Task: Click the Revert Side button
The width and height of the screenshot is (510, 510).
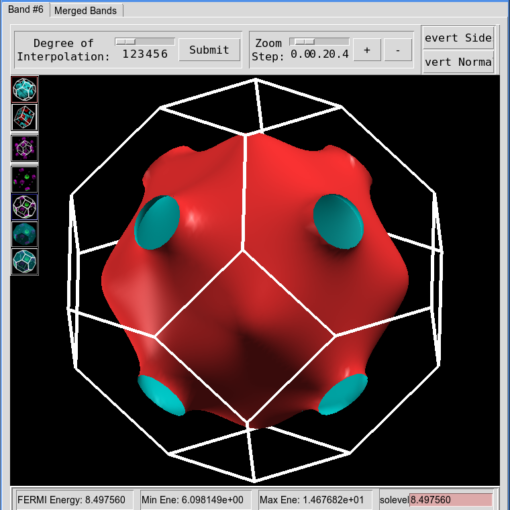Action: point(458,38)
